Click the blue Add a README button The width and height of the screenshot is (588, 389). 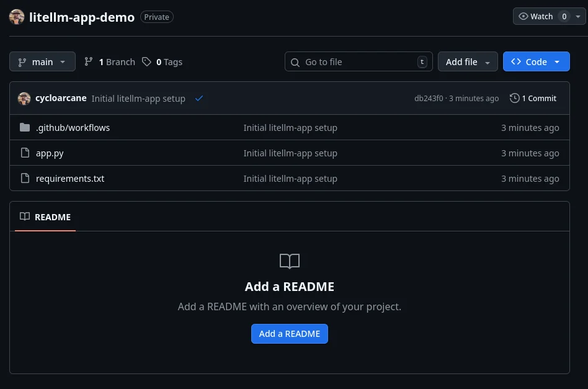click(x=290, y=334)
